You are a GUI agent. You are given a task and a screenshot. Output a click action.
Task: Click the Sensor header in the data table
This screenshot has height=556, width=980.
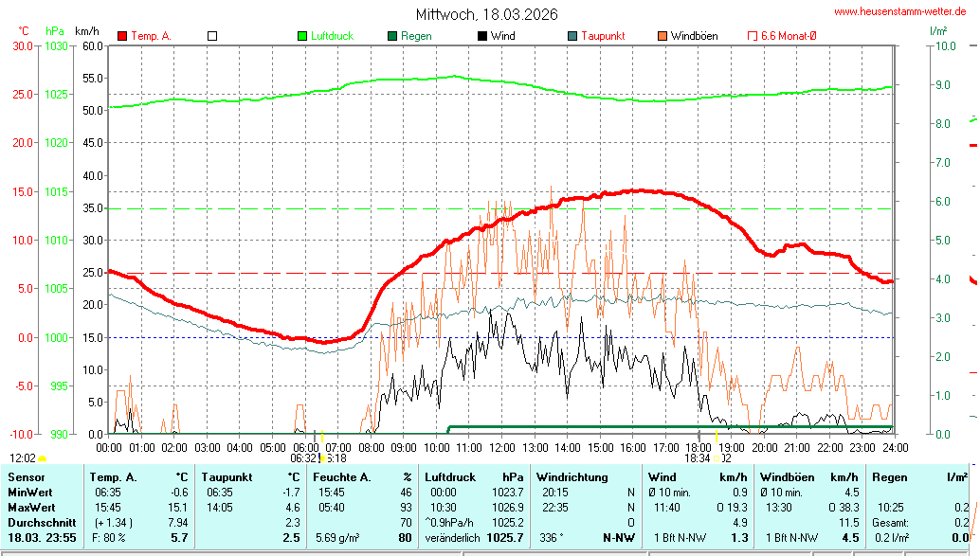coord(26,476)
